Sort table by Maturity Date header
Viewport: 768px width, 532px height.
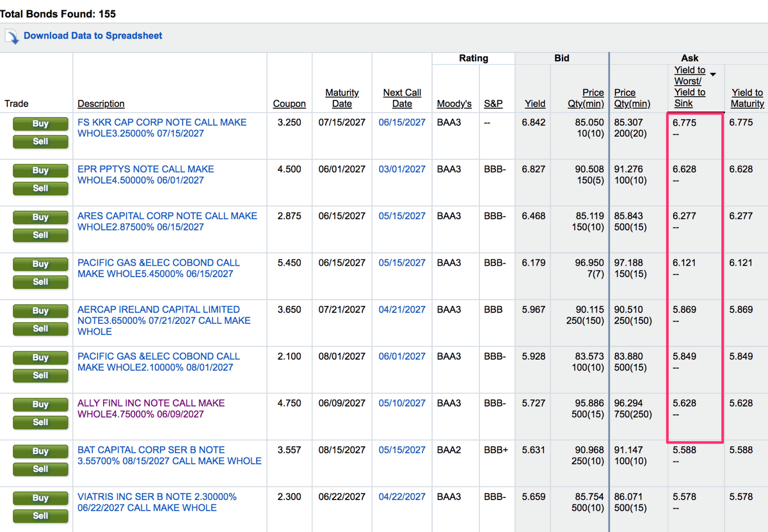[x=342, y=98]
